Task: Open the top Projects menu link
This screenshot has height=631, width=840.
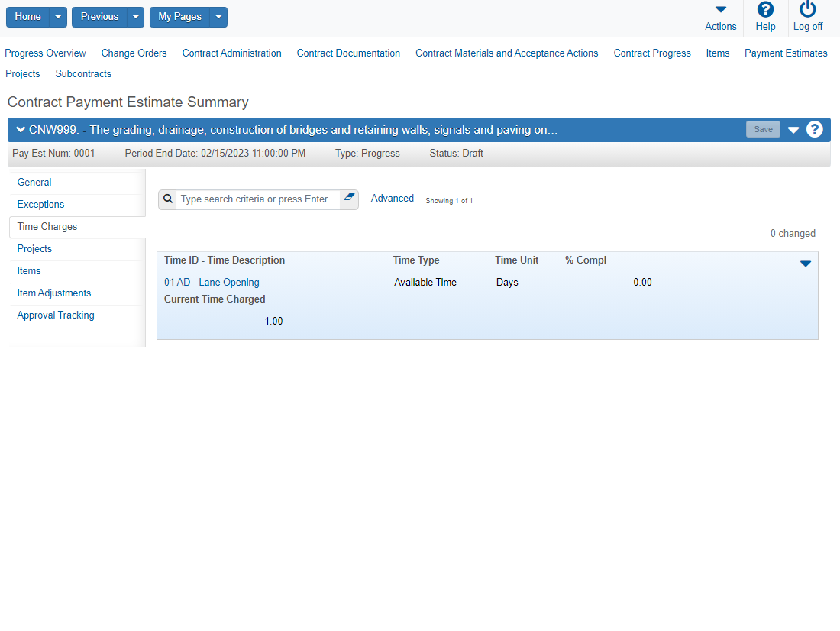Action: 22,73
